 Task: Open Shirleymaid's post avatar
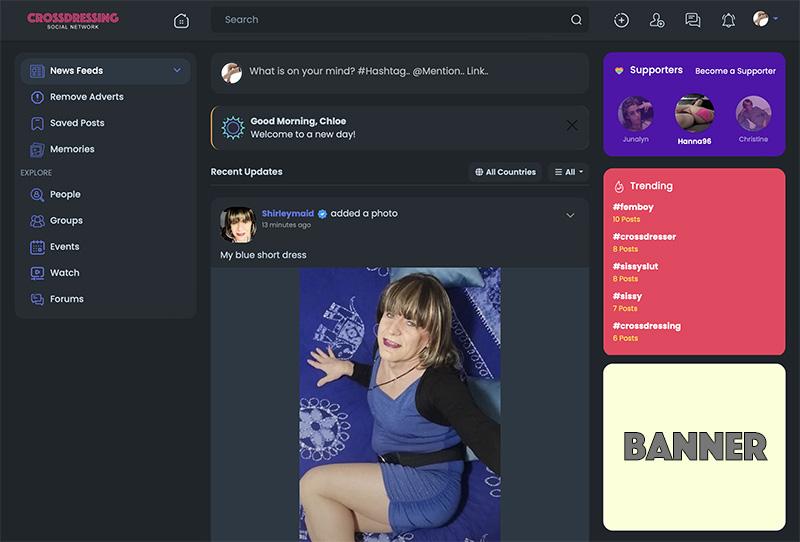point(238,225)
